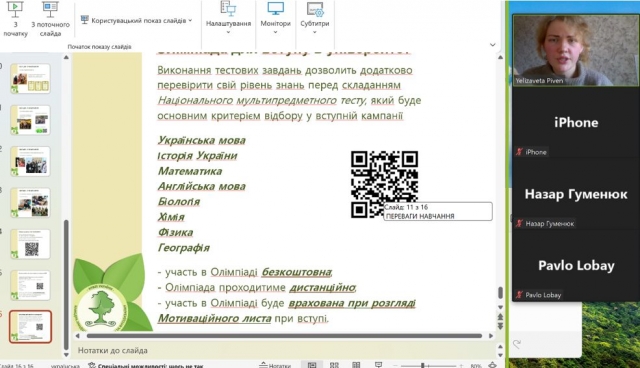This screenshot has width=640, height=368.
Task: Select the highlighted slide 16 thumbnail
Action: click(x=31, y=326)
